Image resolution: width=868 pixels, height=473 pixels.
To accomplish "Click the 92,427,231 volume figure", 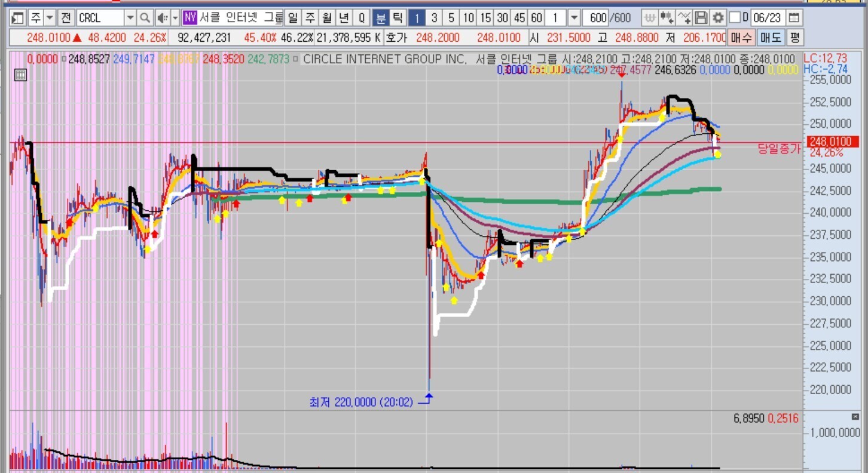I will point(204,38).
